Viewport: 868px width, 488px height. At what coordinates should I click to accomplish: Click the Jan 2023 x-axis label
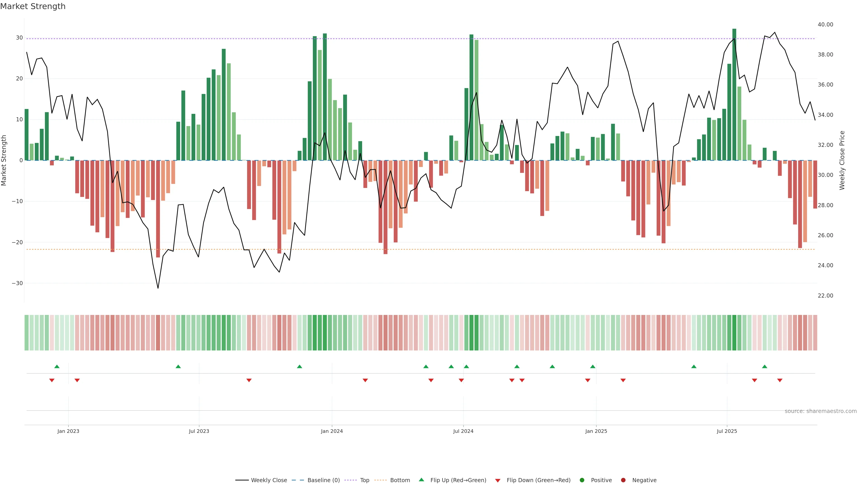68,432
